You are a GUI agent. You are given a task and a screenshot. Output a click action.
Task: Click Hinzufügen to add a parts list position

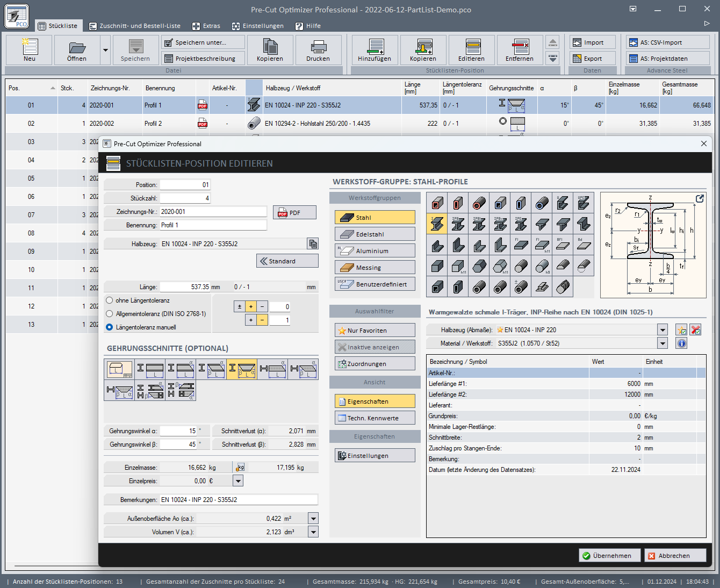point(375,50)
